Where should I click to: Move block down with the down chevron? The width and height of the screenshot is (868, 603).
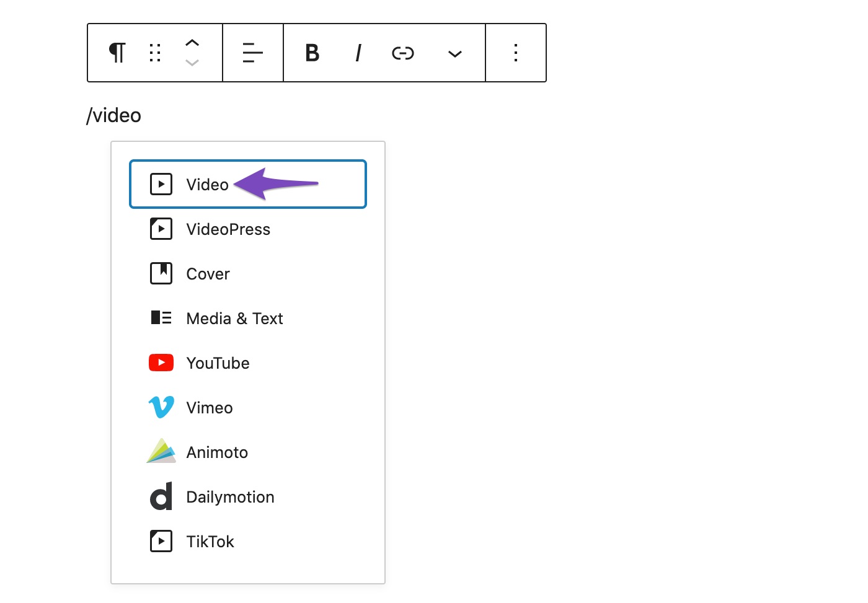[x=192, y=63]
